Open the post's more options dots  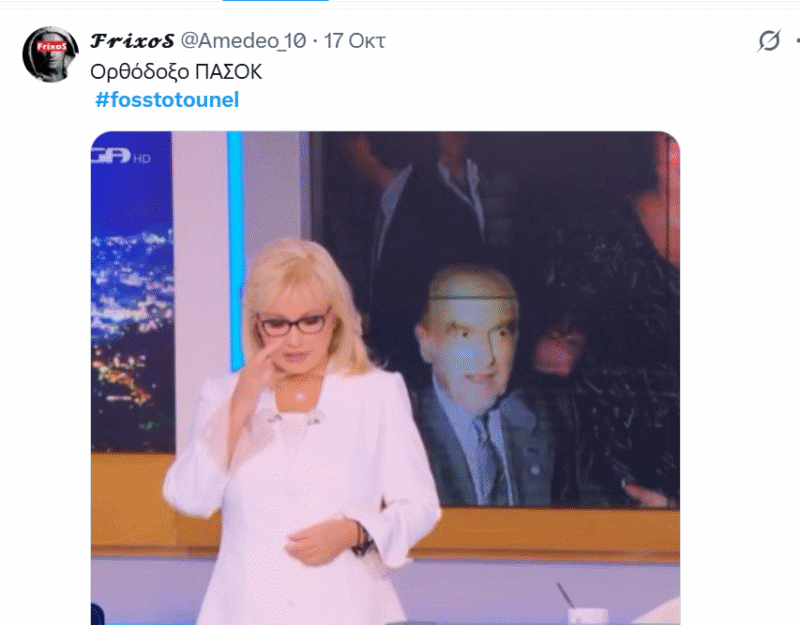[x=797, y=41]
